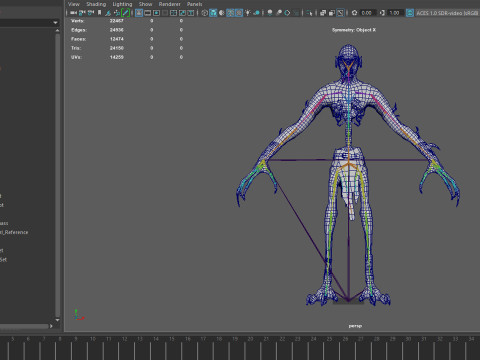
Task: Click frame 15 on the timeline
Action: pos(172,339)
